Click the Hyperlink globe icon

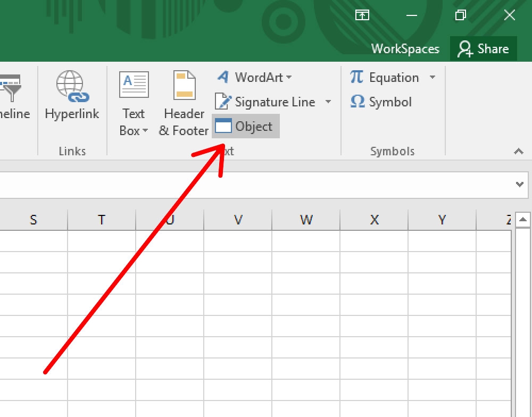coord(72,86)
